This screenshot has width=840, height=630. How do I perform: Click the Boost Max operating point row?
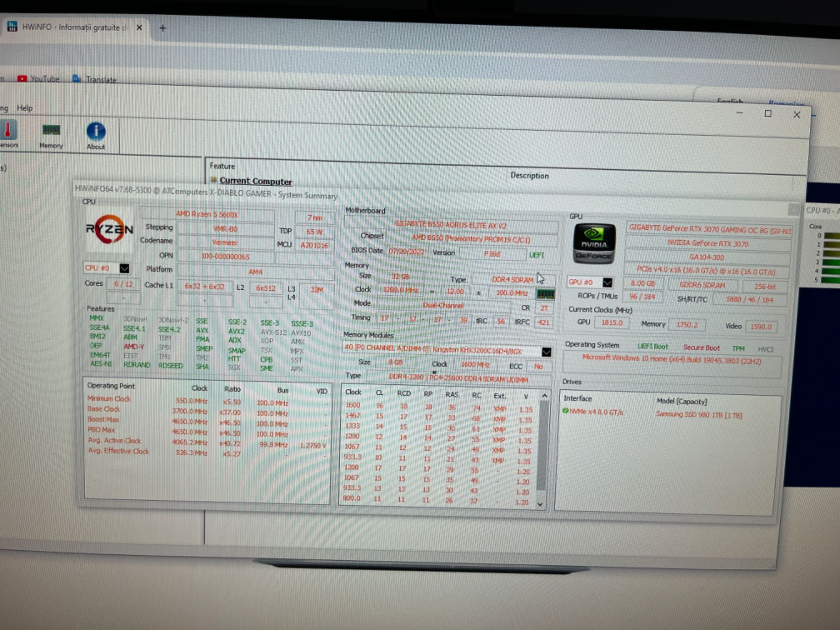(207, 421)
